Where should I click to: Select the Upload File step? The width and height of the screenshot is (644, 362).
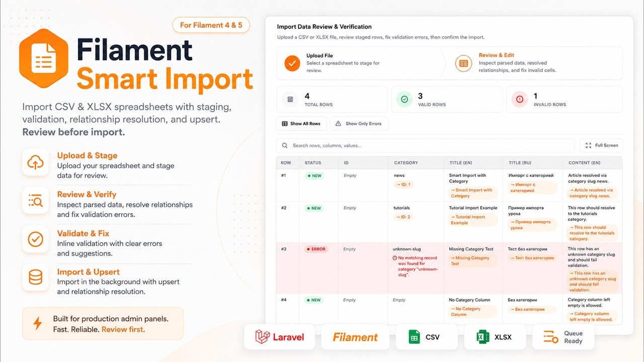tap(359, 63)
